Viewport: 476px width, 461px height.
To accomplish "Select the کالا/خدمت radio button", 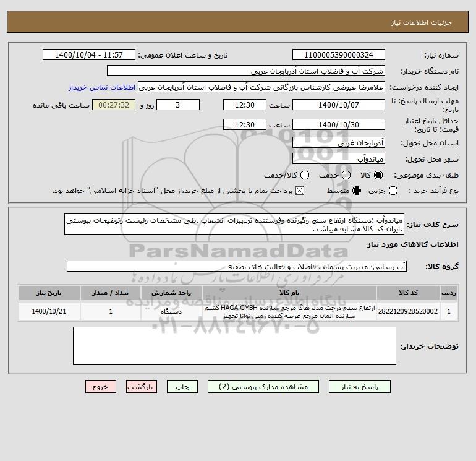I will pos(305,175).
